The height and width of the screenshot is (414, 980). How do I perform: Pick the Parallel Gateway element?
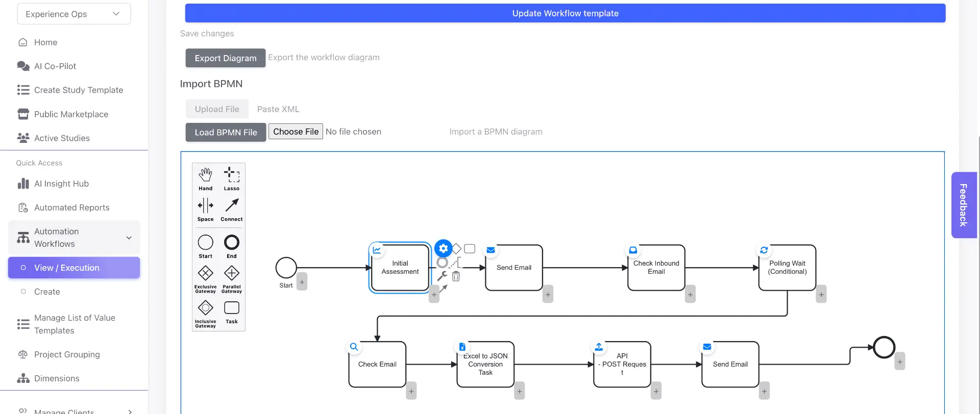pyautogui.click(x=232, y=278)
